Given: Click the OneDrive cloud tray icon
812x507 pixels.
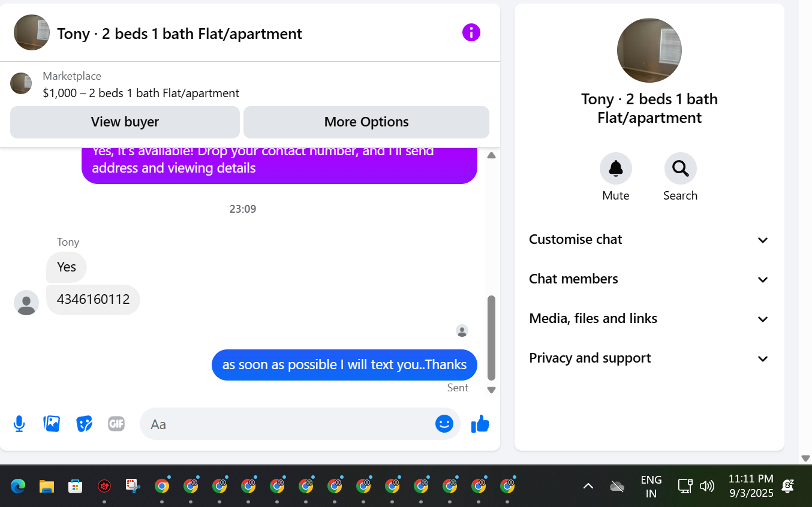Looking at the screenshot, I should [x=617, y=486].
